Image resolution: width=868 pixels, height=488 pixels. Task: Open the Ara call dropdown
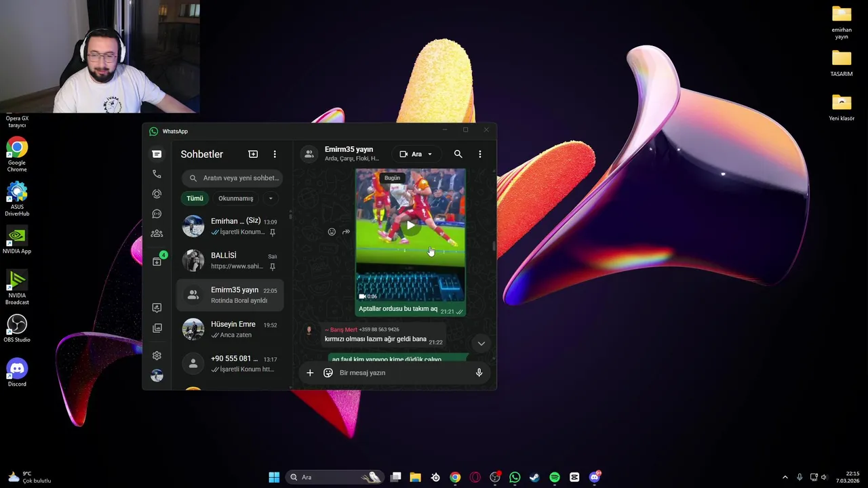coord(416,154)
